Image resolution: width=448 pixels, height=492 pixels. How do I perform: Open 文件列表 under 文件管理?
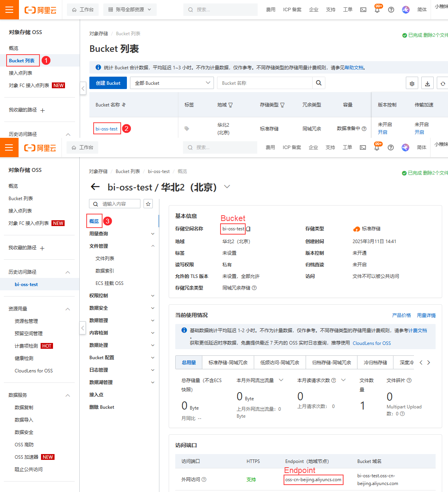tap(105, 259)
